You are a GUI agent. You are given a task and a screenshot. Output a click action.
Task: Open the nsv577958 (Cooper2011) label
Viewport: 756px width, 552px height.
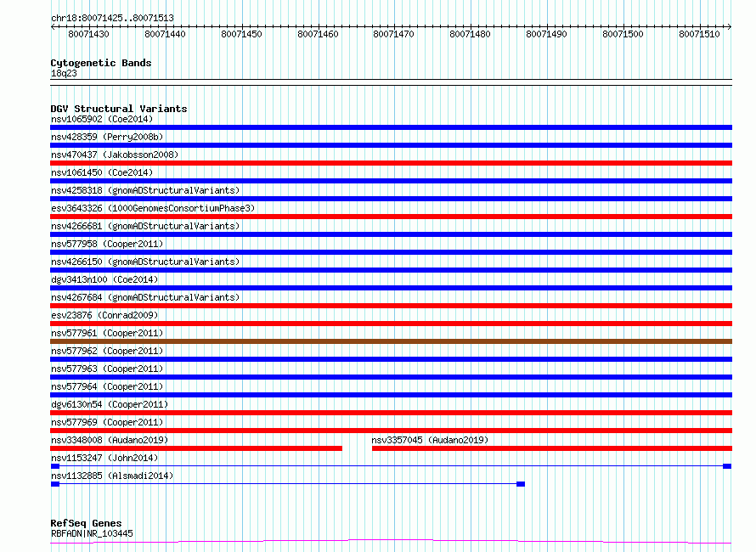(x=107, y=244)
